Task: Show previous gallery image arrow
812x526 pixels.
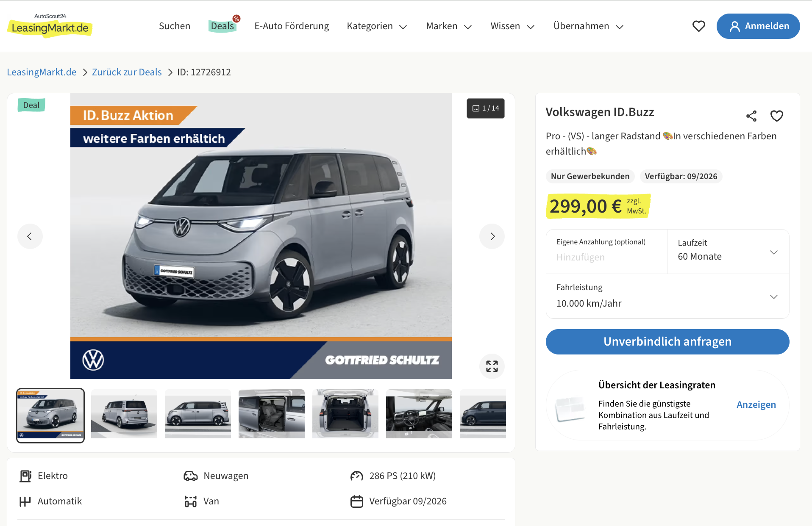Action: (x=30, y=236)
